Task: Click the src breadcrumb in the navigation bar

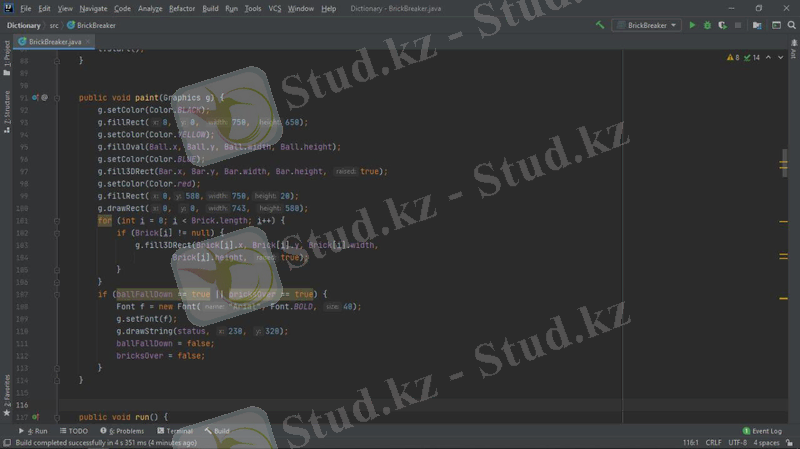Action: click(x=54, y=25)
